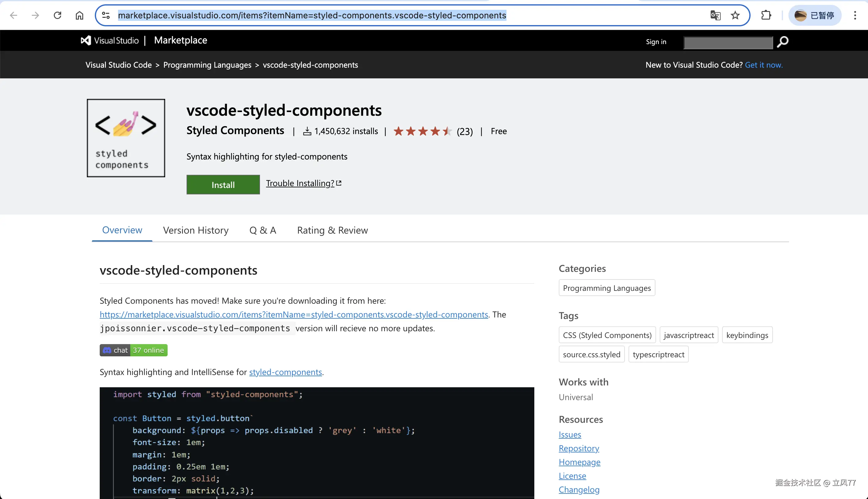This screenshot has width=868, height=499.
Task: Switch to the Version History tab
Action: (x=196, y=230)
